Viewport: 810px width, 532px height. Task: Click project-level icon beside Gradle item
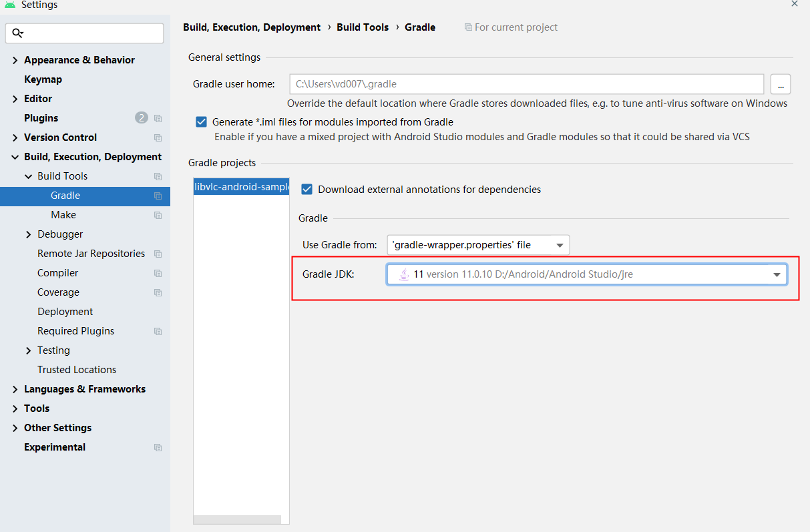pyautogui.click(x=158, y=196)
